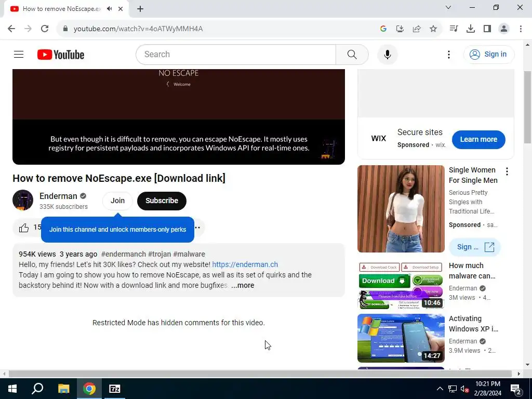The width and height of the screenshot is (532, 399).
Task: Open Enderman channel name link
Action: [x=58, y=196]
